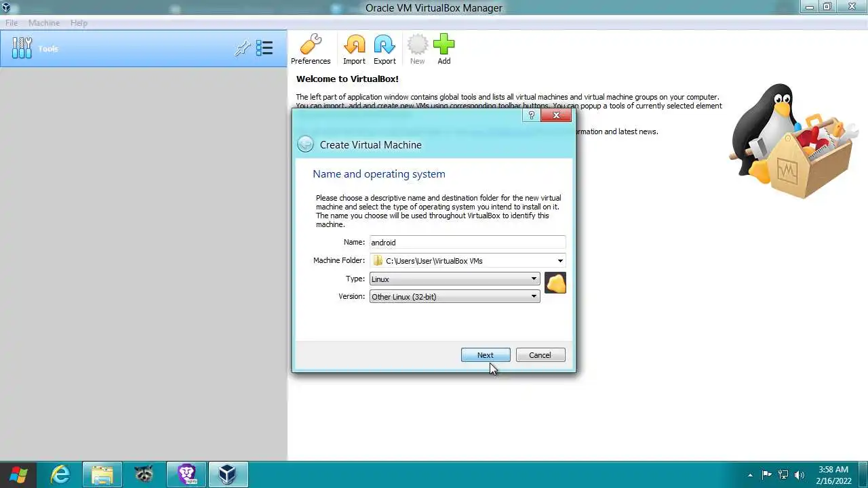Viewport: 868px width, 488px height.
Task: Click the Cancel button
Action: coord(540,355)
